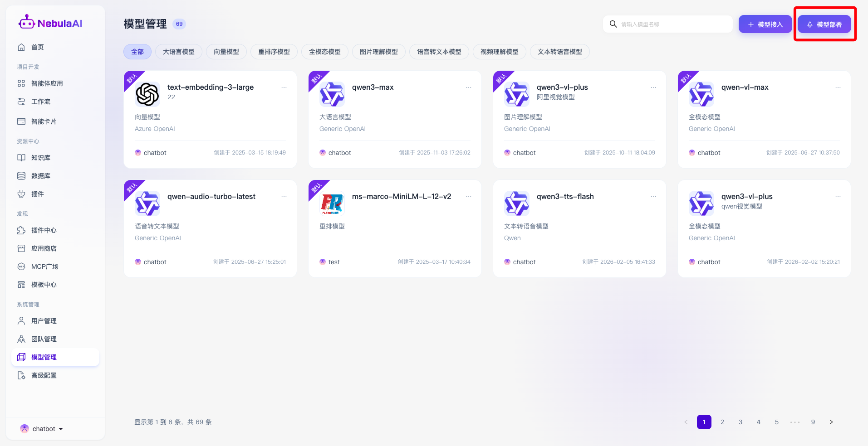Click the NebulaAI robot logo

[26, 22]
